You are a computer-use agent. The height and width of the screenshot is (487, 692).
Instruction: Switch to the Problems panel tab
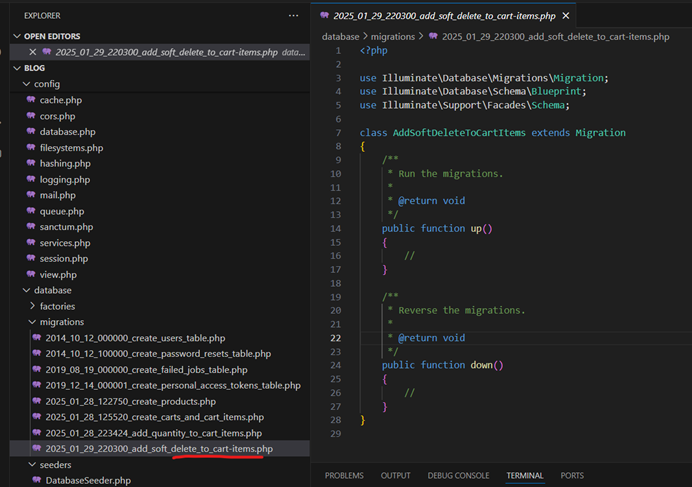click(344, 476)
